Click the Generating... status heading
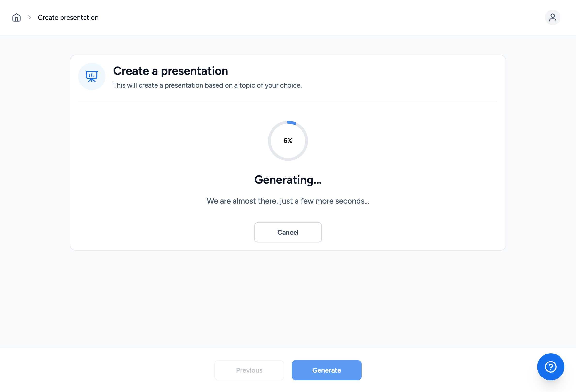The height and width of the screenshot is (392, 576). click(x=288, y=180)
